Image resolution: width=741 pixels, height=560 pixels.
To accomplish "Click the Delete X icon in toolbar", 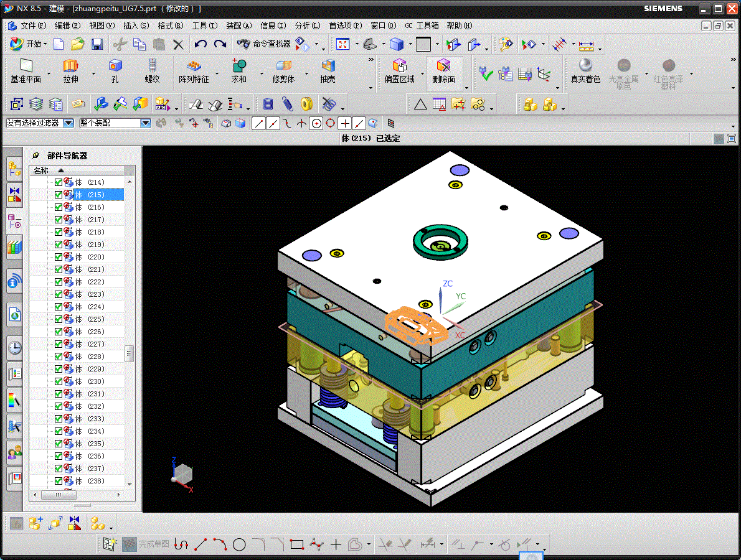I will (178, 44).
